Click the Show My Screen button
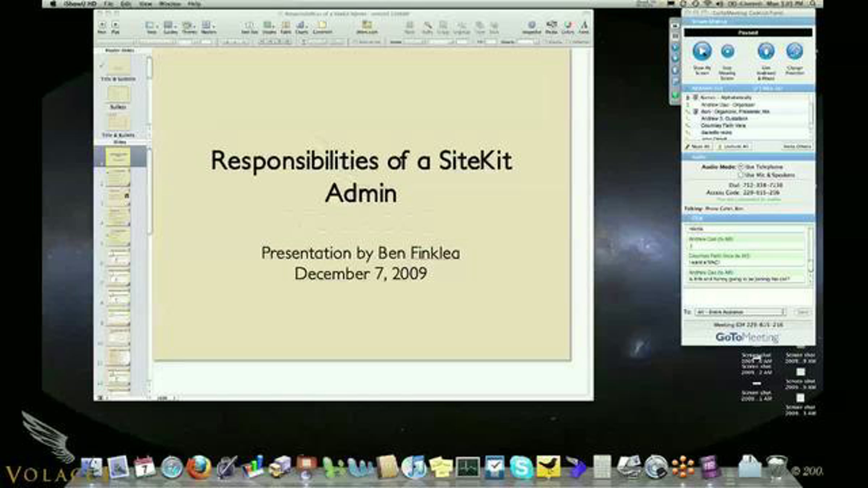This screenshot has width=868, height=488. 702,52
